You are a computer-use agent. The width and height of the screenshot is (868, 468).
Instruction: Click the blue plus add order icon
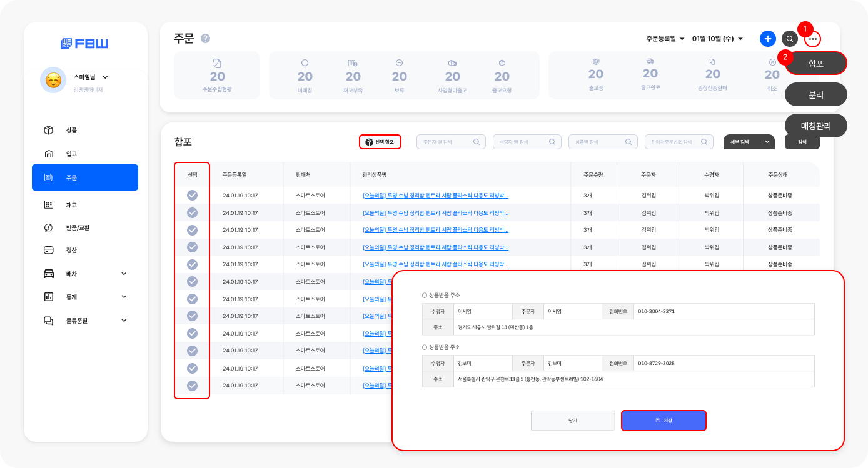click(x=767, y=39)
